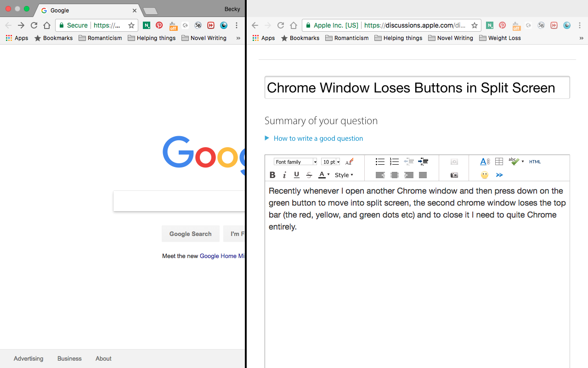Open the Novel Writing folder in the Google window

pos(204,38)
